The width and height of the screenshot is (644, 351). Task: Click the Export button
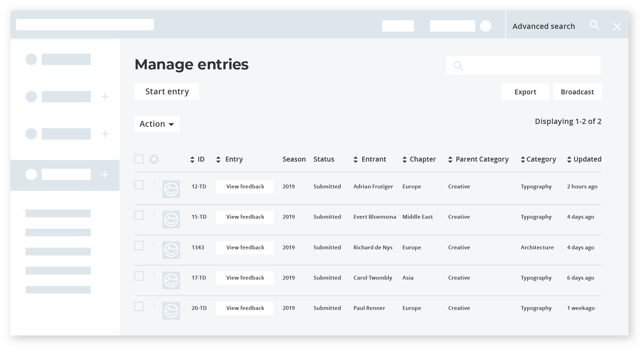coord(525,92)
